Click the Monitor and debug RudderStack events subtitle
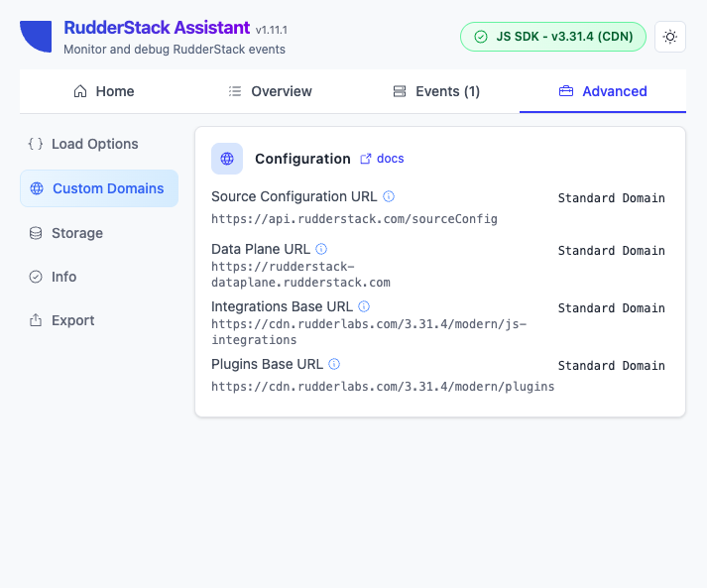 click(x=175, y=50)
